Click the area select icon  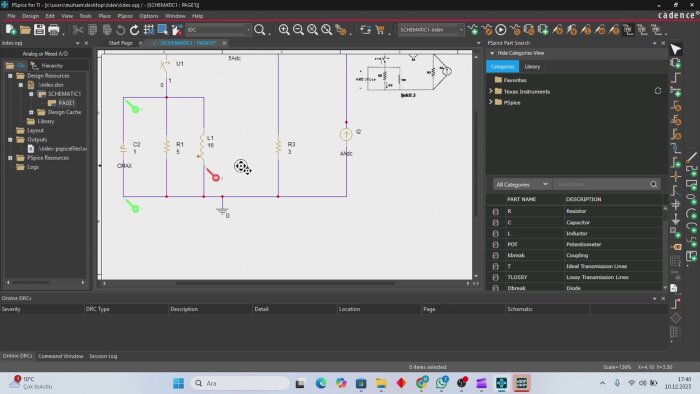pyautogui.click(x=163, y=30)
